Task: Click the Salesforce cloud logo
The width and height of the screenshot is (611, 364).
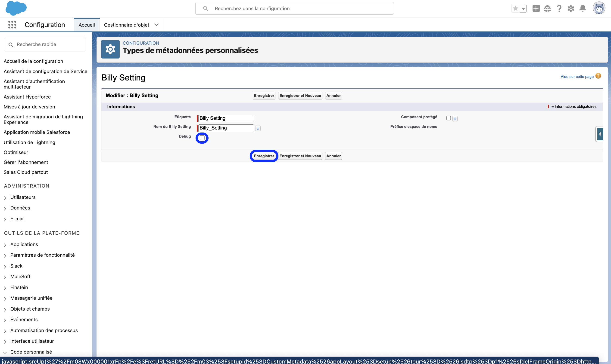Action: [16, 8]
